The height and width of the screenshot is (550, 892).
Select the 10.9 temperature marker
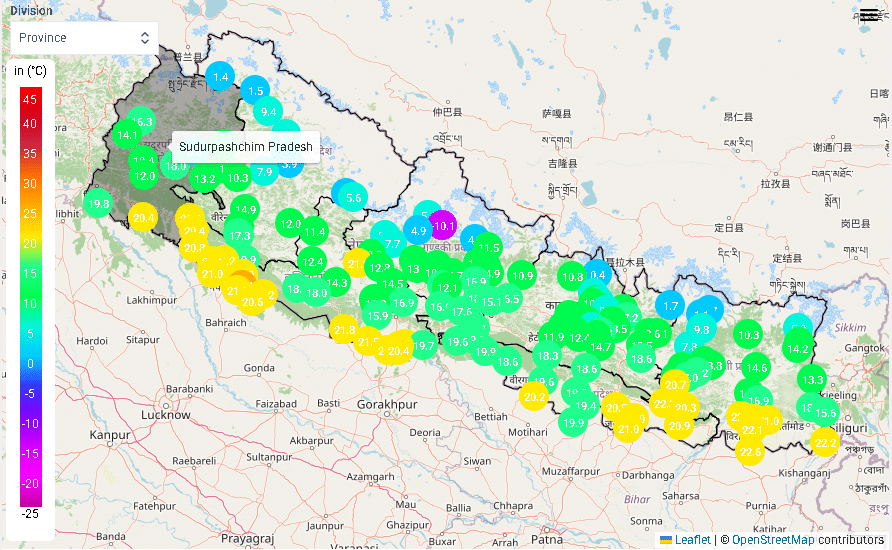tap(522, 276)
